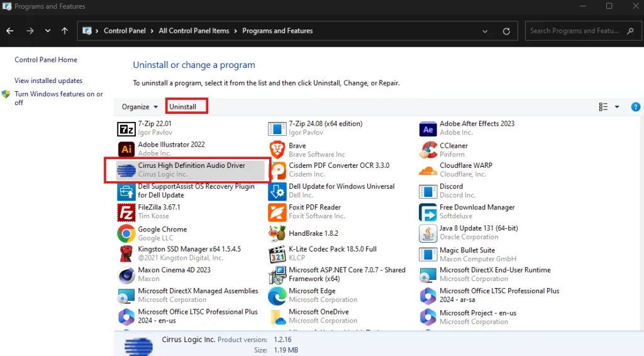Click the Cisdem PDF Converter OCR icon
This screenshot has height=356, width=644.
coord(278,170)
